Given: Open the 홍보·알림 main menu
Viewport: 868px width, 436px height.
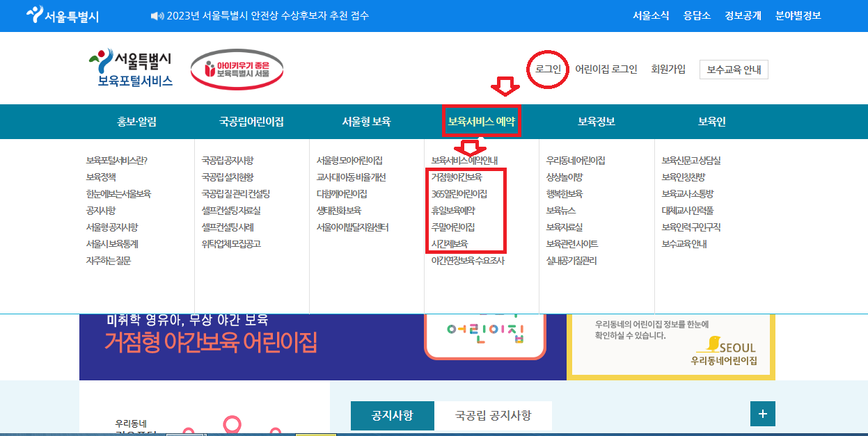Looking at the screenshot, I should [x=136, y=122].
